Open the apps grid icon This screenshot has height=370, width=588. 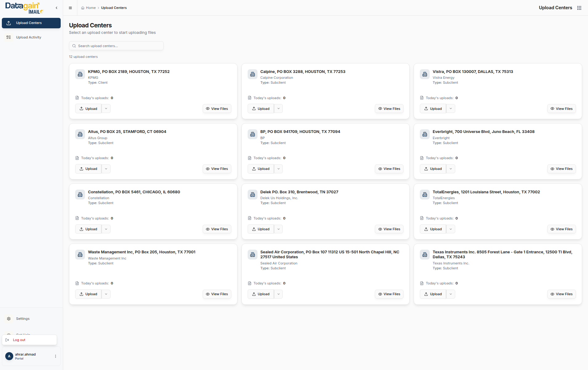click(x=579, y=8)
